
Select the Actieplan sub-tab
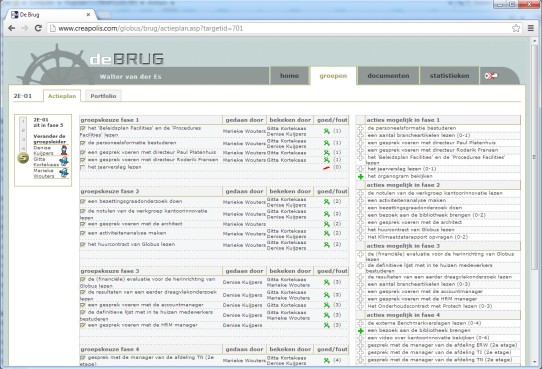point(62,96)
